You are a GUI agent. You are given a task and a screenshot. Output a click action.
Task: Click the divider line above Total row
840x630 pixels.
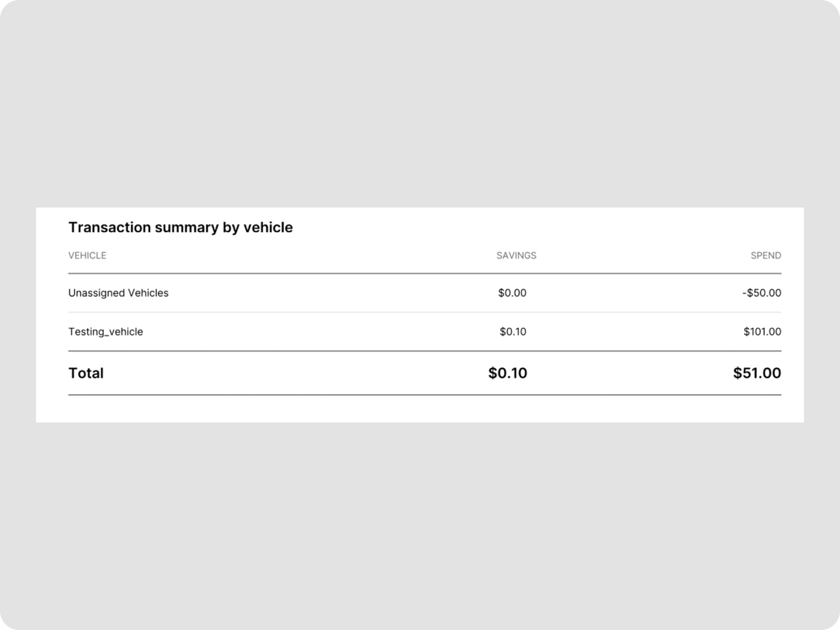pyautogui.click(x=425, y=351)
